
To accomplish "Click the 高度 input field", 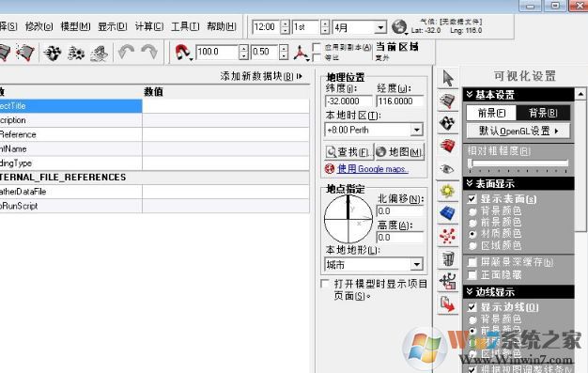I will 400,237.
